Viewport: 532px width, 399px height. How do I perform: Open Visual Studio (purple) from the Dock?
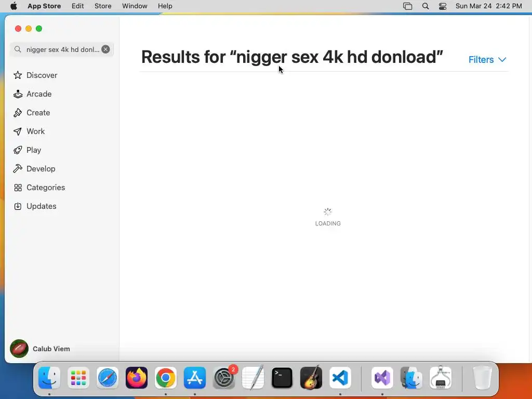click(x=382, y=378)
